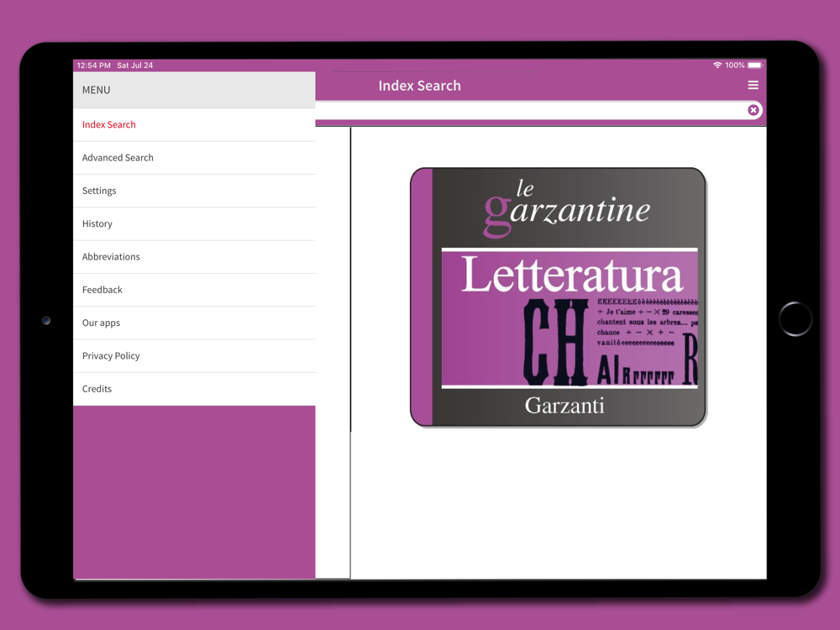Image resolution: width=840 pixels, height=630 pixels.
Task: Click the 100% battery percentage text
Action: tap(734, 65)
